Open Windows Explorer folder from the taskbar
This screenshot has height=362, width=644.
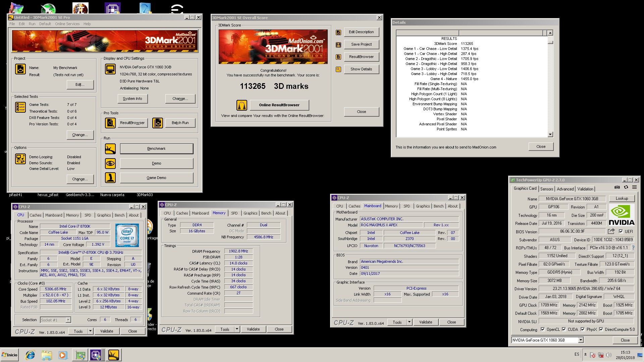point(47,355)
